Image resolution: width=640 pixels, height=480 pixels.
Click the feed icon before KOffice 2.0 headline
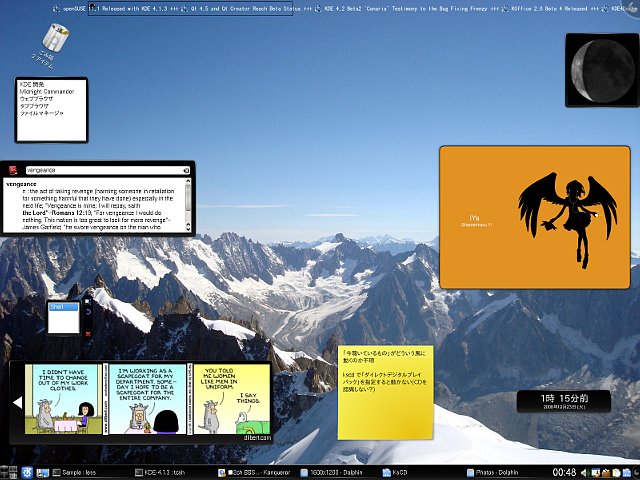505,9
